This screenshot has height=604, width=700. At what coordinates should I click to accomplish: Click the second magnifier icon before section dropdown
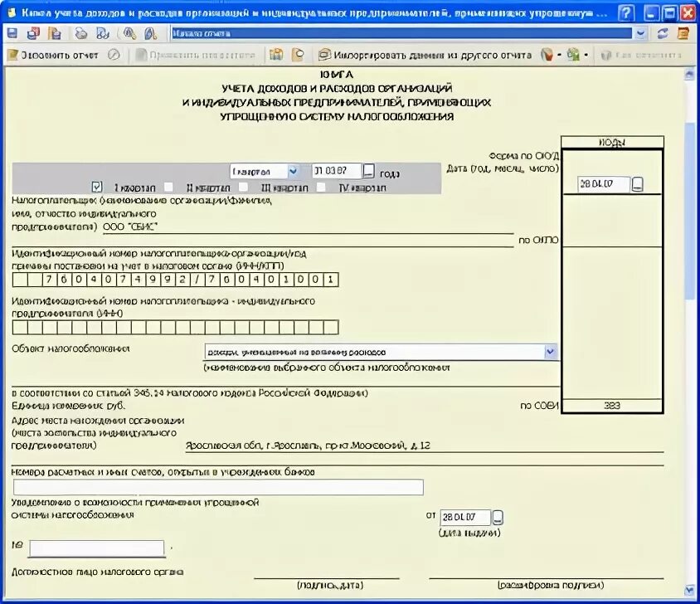tap(151, 33)
